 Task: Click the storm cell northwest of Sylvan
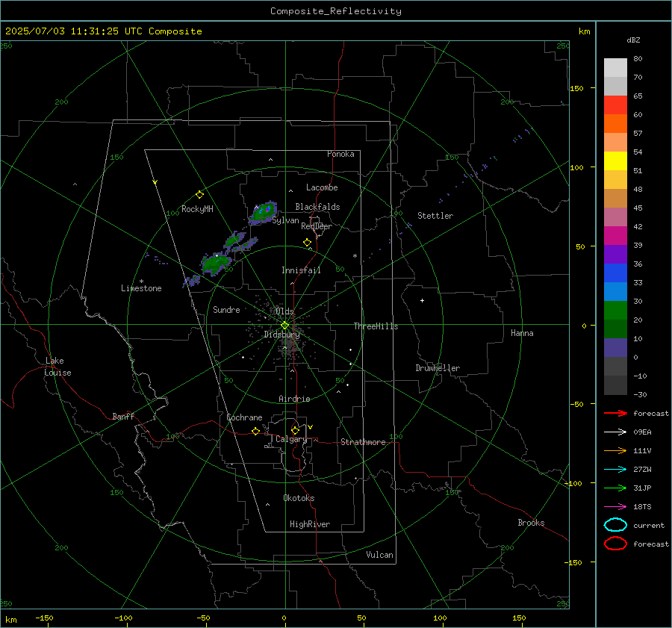click(262, 213)
